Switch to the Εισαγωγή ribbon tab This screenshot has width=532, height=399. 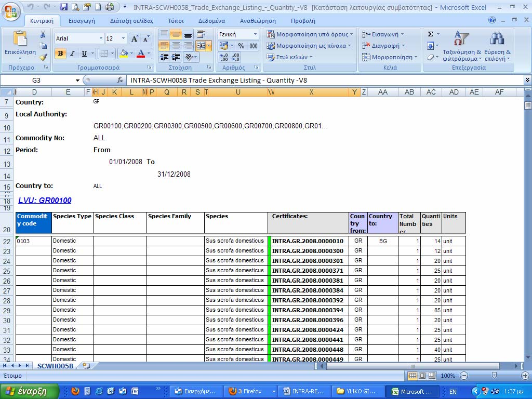82,21
